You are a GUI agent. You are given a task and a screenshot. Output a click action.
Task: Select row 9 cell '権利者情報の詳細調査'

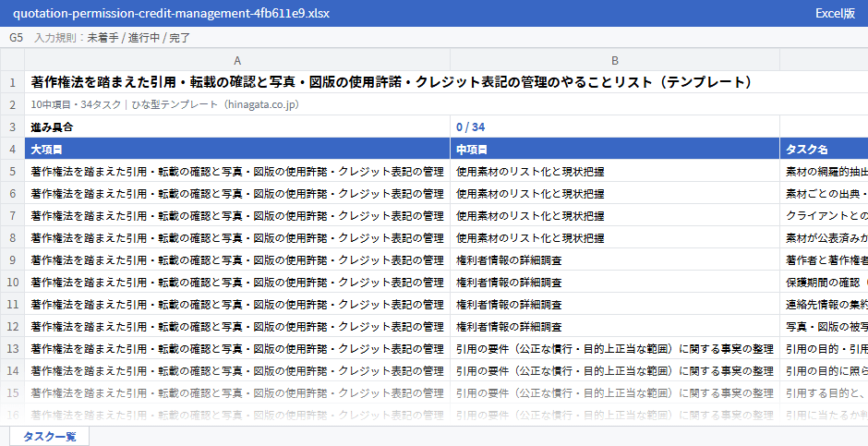(x=615, y=259)
